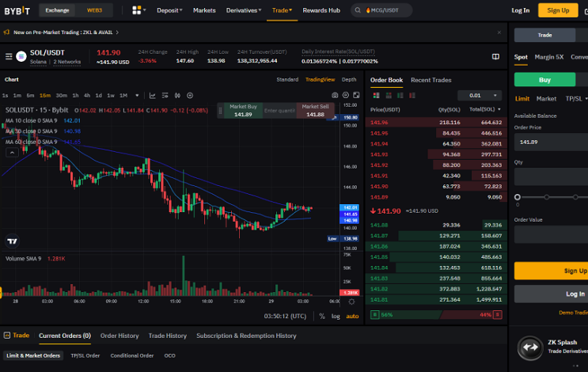
Task: Click the quick-trade panel drag handle
Action: pos(221,111)
